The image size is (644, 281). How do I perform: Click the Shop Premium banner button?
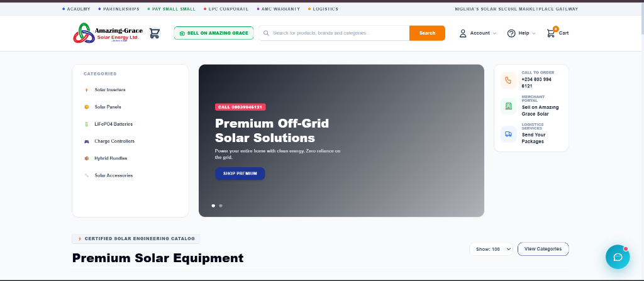(240, 174)
